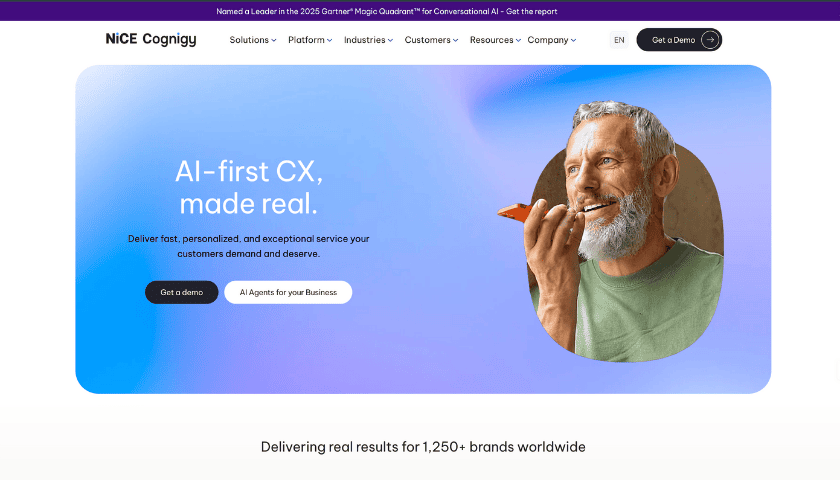Open the Gartner Magic Quadrant report banner
Image resolution: width=840 pixels, height=480 pixels.
pyautogui.click(x=387, y=11)
